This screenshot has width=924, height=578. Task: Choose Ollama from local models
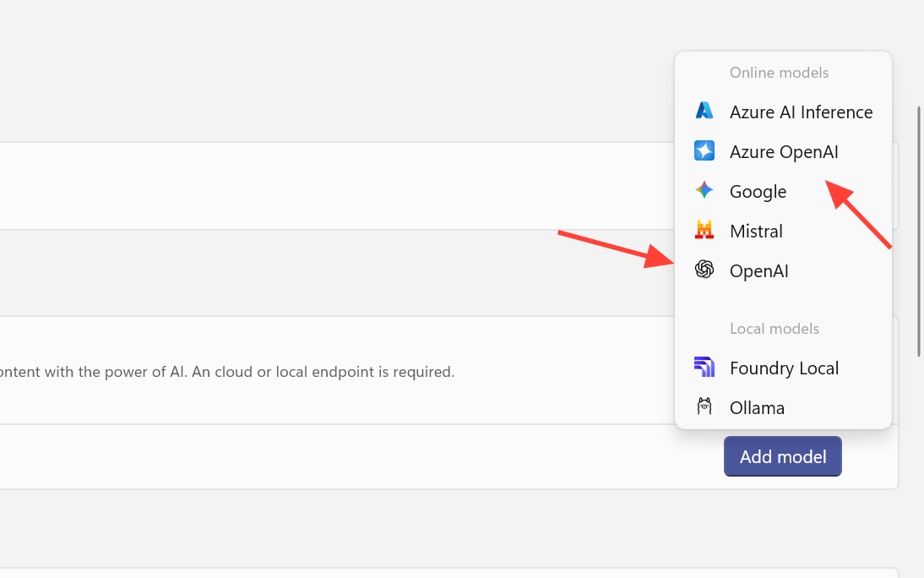[783, 407]
